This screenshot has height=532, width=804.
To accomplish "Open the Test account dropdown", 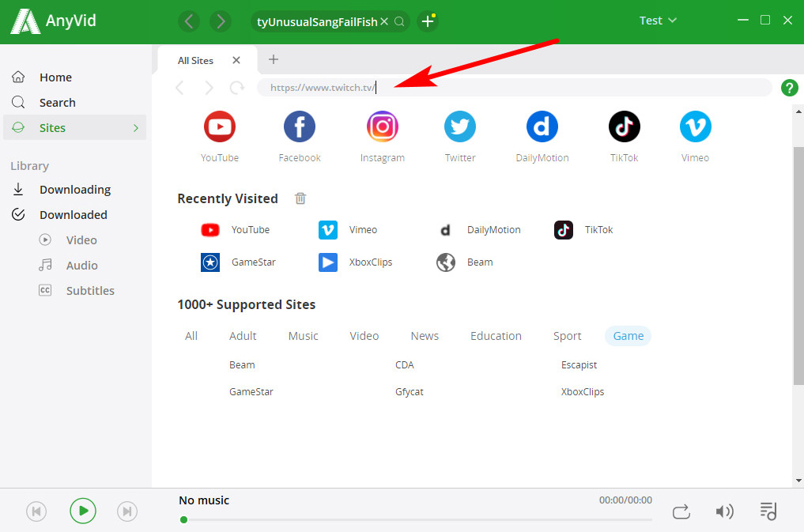I will pos(658,21).
